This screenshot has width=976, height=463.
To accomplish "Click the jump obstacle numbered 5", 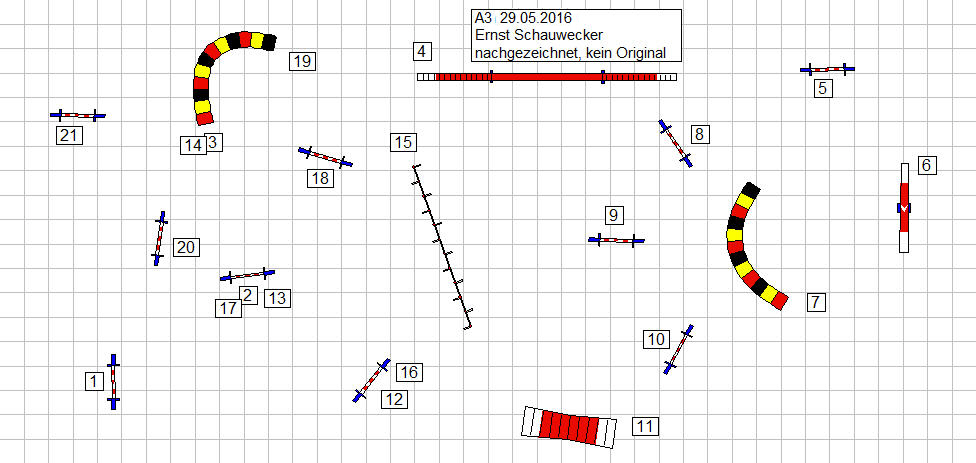I will tap(827, 69).
